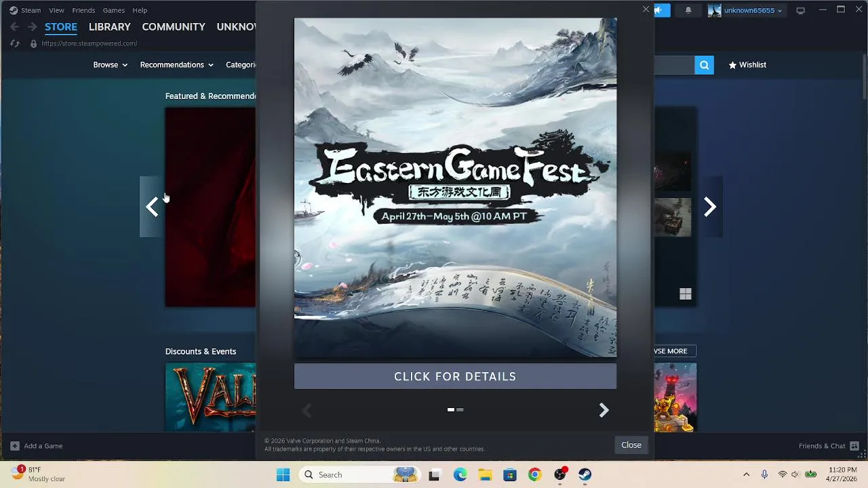Open Windows Start menu
This screenshot has width=868, height=488.
point(283,474)
